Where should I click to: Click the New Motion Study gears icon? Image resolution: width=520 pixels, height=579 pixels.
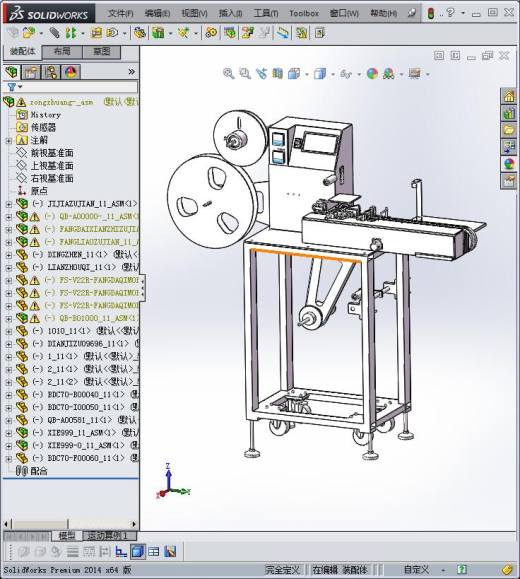[211, 33]
